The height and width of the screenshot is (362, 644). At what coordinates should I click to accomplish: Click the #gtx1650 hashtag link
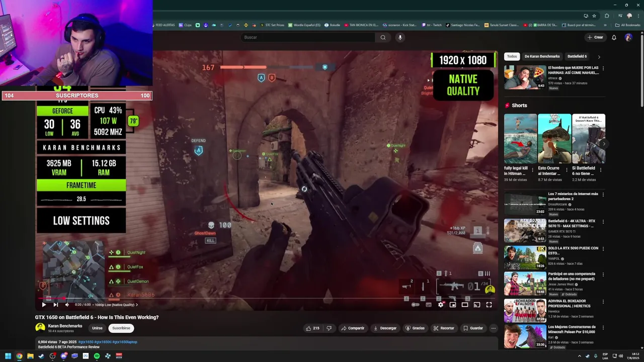coord(86,342)
